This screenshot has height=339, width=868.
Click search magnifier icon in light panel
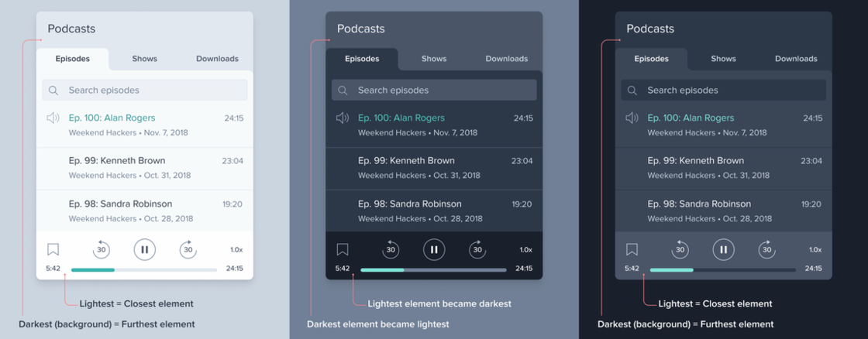pos(53,90)
